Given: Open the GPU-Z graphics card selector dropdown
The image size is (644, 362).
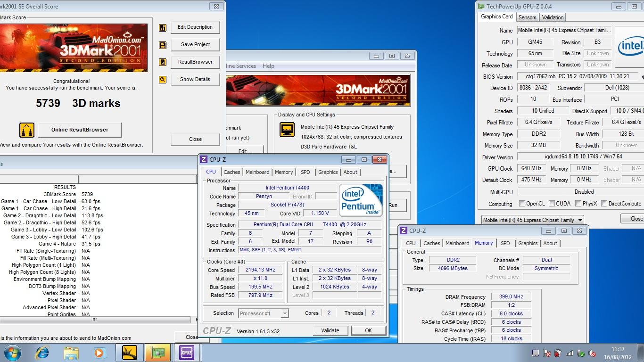Looking at the screenshot, I should [x=532, y=220].
